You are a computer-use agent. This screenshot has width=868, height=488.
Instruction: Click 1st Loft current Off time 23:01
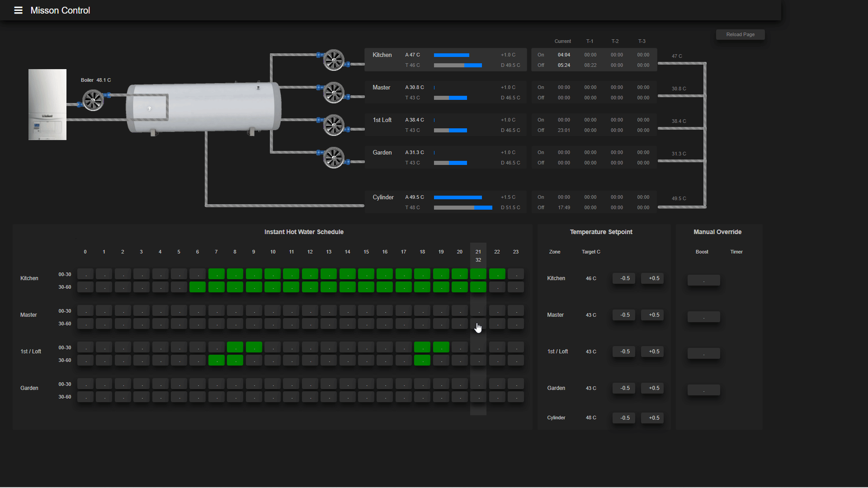tap(564, 130)
